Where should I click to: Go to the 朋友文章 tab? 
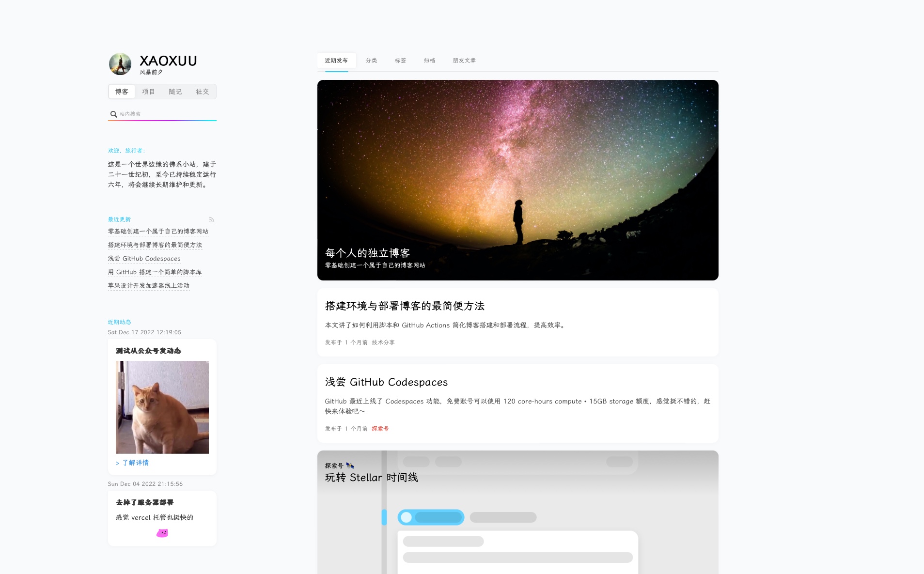464,61
